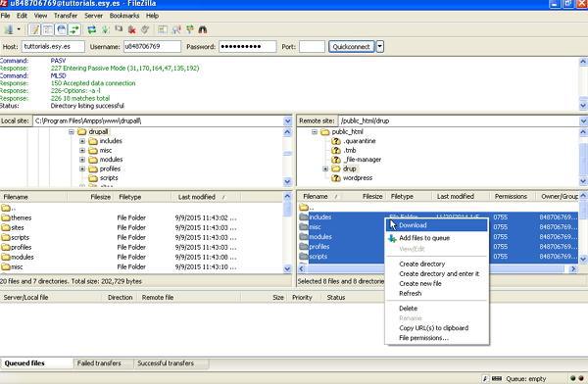Viewport: 588px width, 384px height.
Task: Click the Port input field
Action: tap(312, 46)
